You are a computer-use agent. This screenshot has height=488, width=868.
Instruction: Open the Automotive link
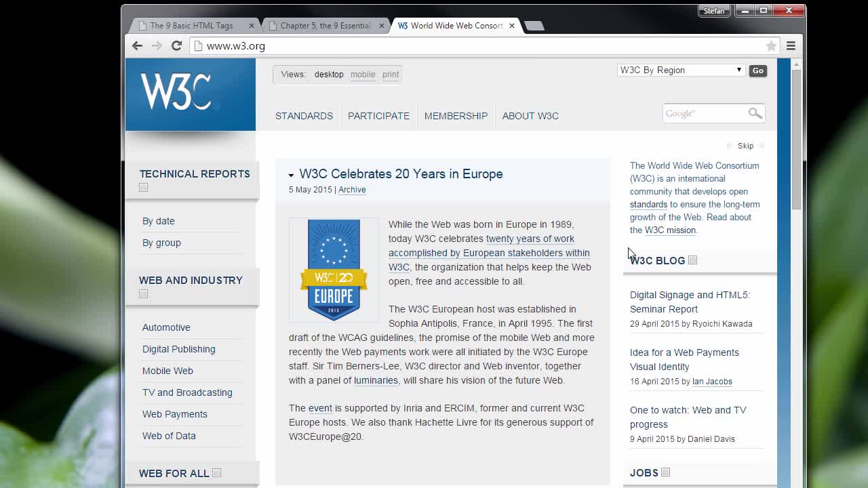pos(166,327)
